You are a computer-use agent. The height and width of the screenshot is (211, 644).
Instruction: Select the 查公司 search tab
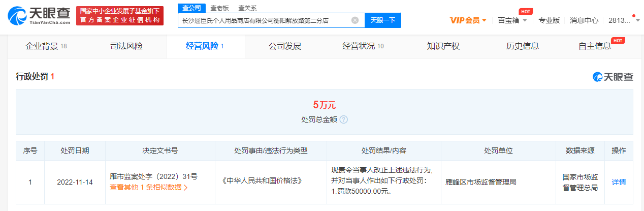coord(191,8)
